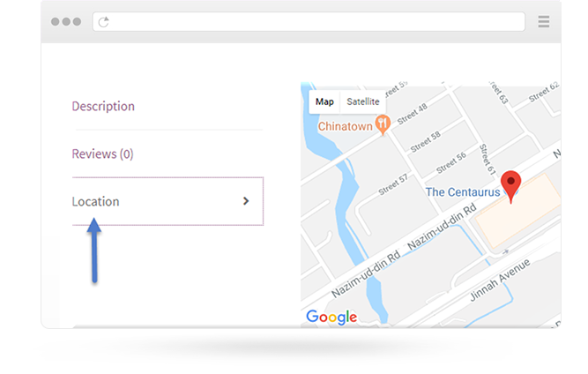Image resolution: width=588 pixels, height=374 pixels.
Task: Click the red map location pin
Action: [510, 185]
